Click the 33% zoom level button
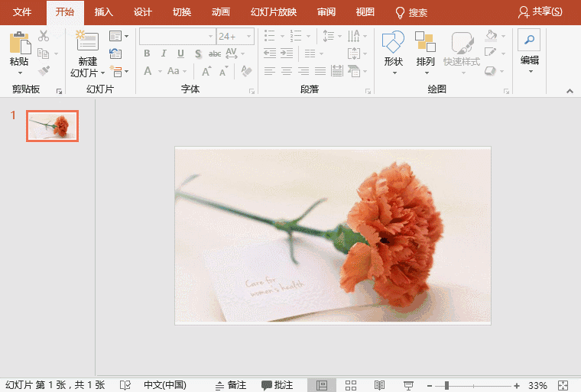 point(537,385)
